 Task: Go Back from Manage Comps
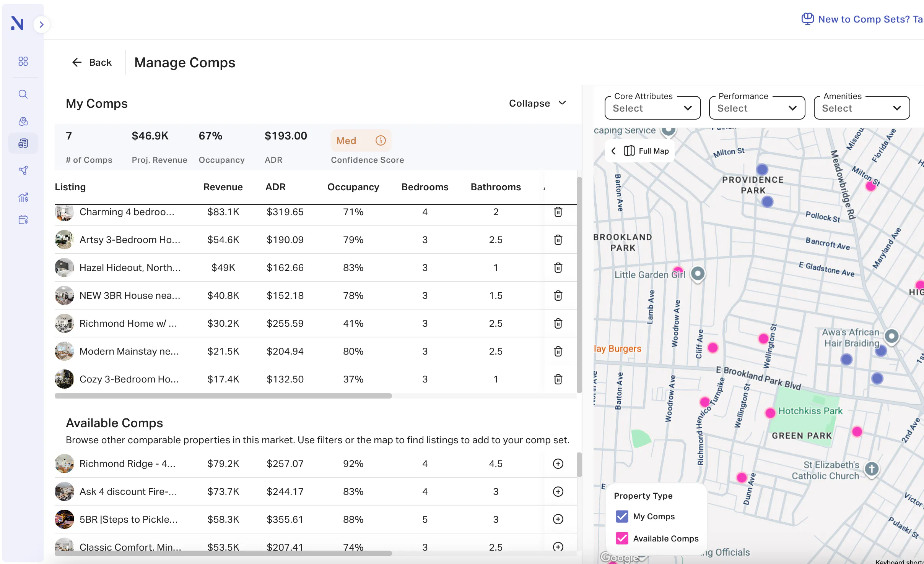(92, 62)
